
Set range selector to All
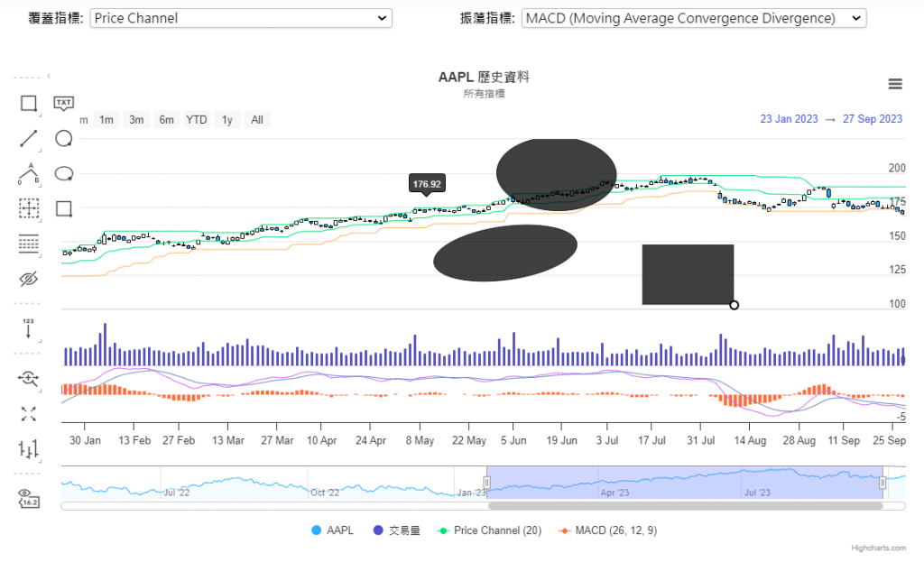click(x=257, y=120)
